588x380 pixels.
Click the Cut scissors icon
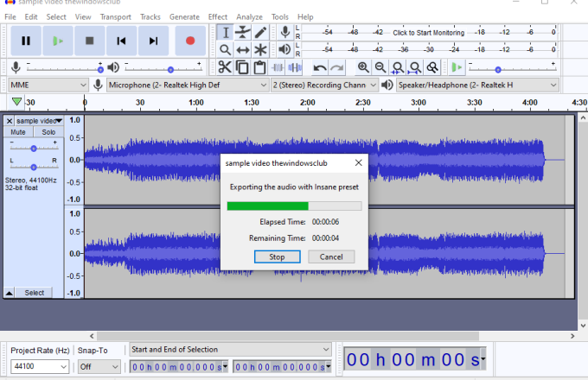(225, 67)
